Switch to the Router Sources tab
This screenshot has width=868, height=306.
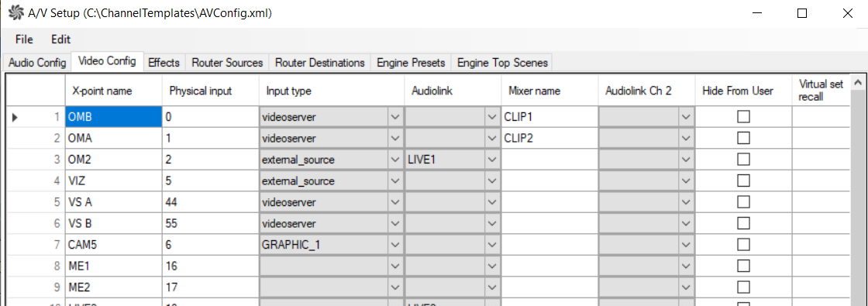pos(227,63)
